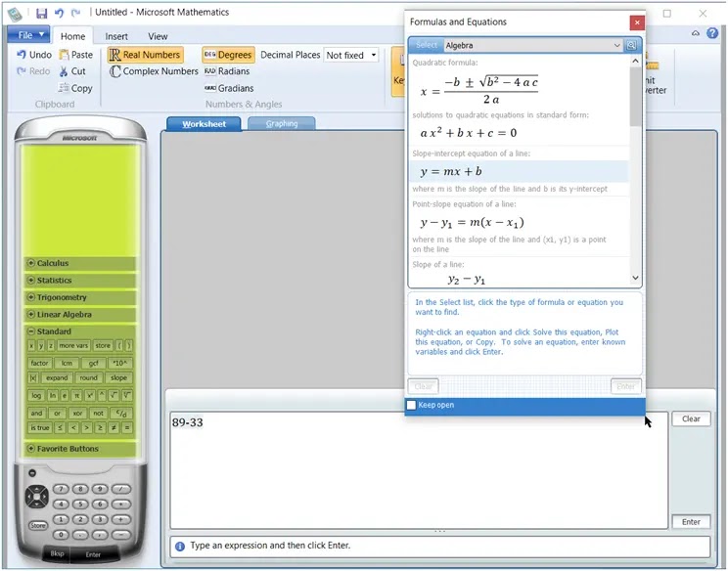Click Redo in the Clipboard group

click(x=33, y=71)
